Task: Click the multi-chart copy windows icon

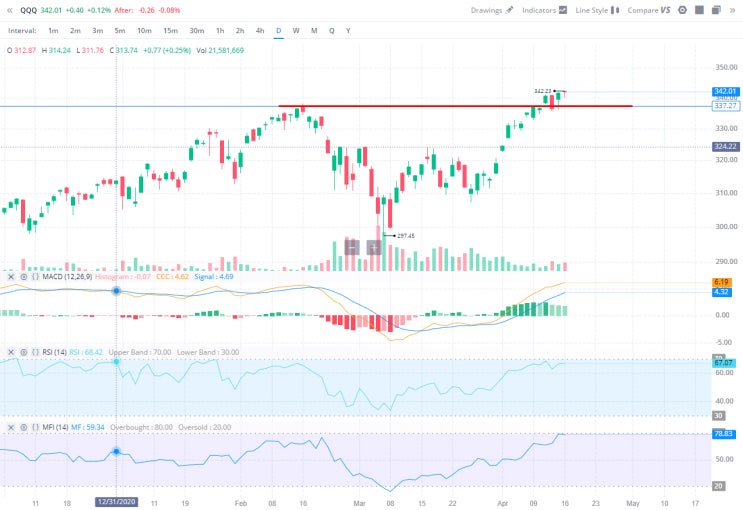Action: (x=716, y=10)
